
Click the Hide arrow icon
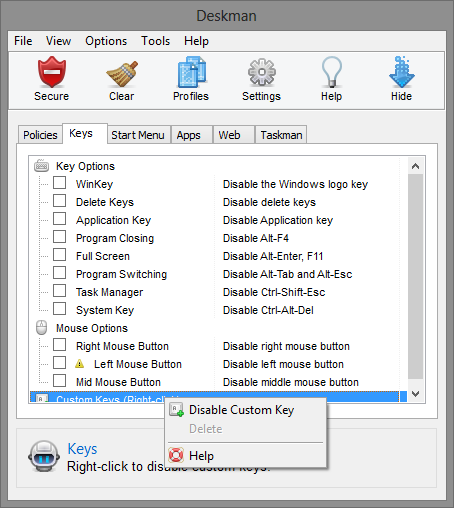tap(402, 72)
